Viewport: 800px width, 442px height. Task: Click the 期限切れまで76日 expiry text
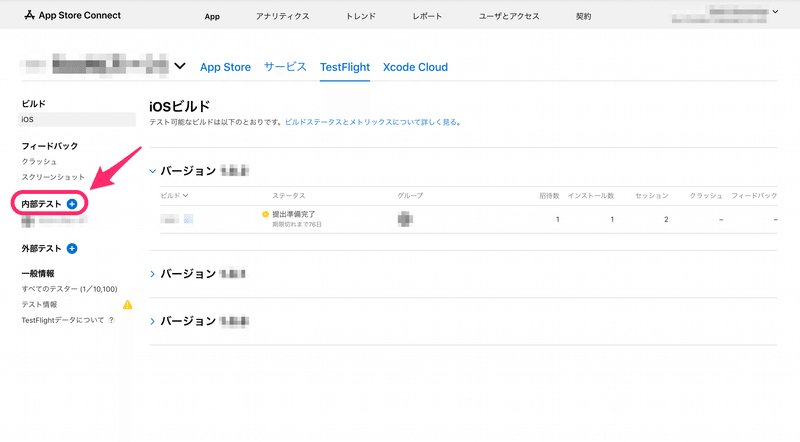tap(297, 225)
